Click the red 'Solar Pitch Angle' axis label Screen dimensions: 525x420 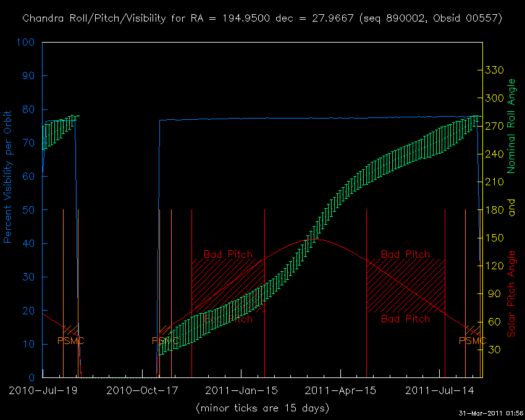point(511,294)
